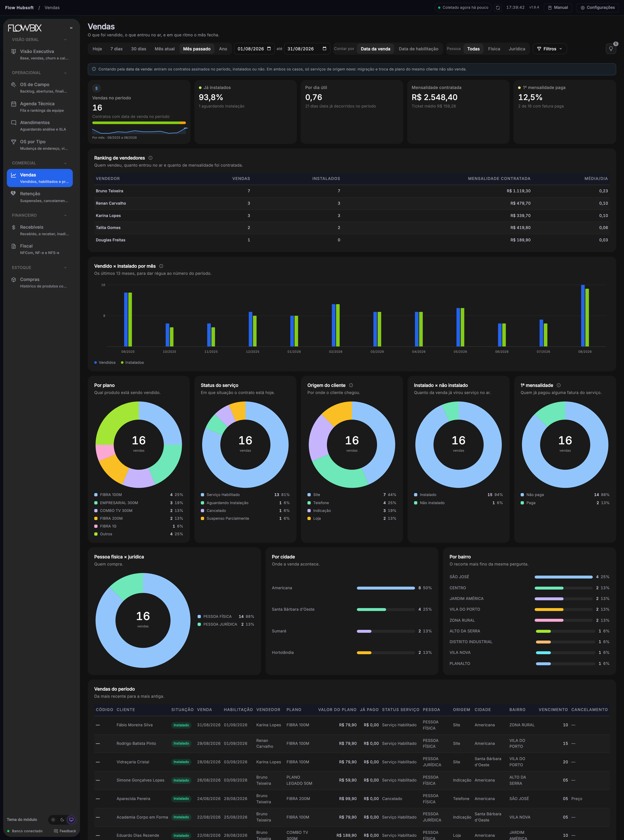The width and height of the screenshot is (624, 840).
Task: Select the Mês atual period tab
Action: pos(165,49)
